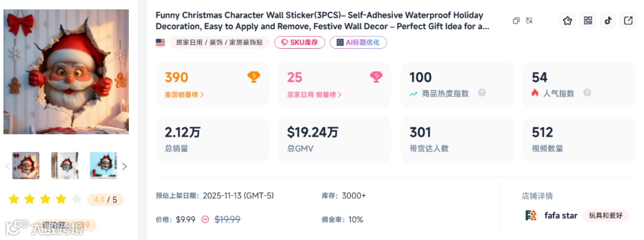Open product in new window icon

628,21
